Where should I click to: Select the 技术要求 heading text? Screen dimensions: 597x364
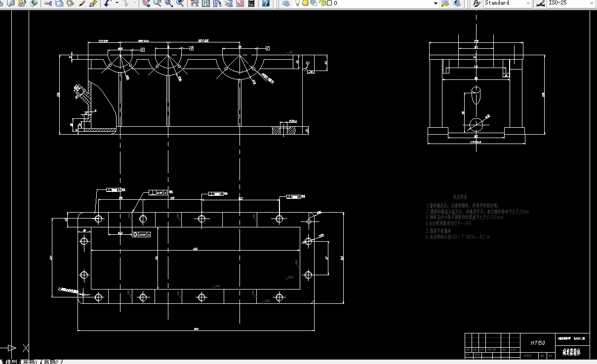point(460,196)
